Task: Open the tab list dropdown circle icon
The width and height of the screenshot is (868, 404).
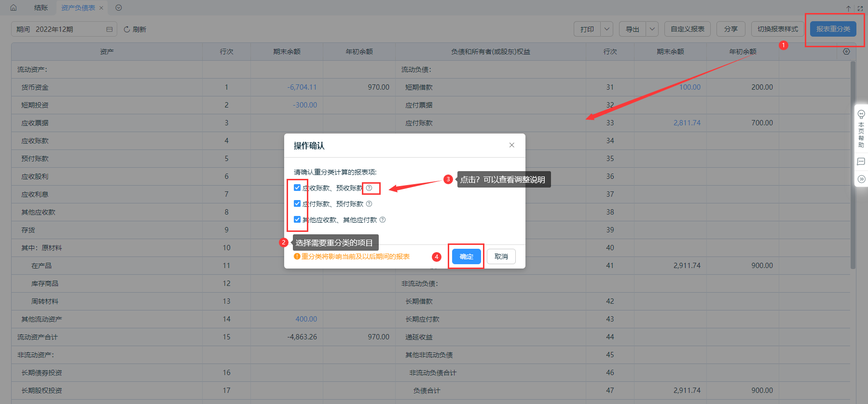Action: coord(119,8)
